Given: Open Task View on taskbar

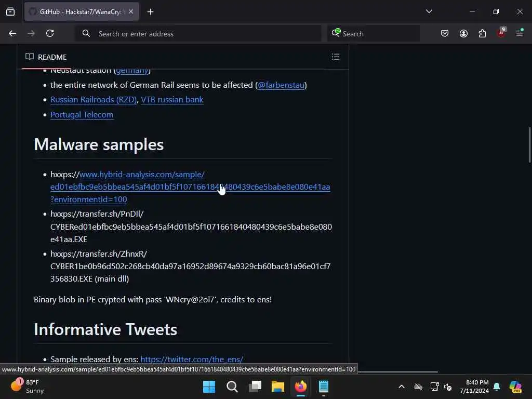Looking at the screenshot, I should (x=255, y=387).
